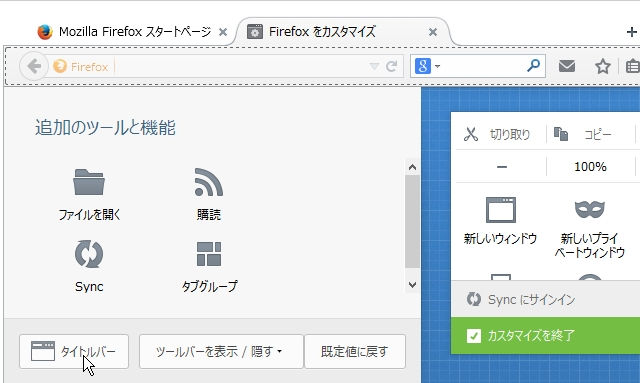Click the Firefox identity icon in URL bar
This screenshot has width=640, height=383.
click(60, 66)
